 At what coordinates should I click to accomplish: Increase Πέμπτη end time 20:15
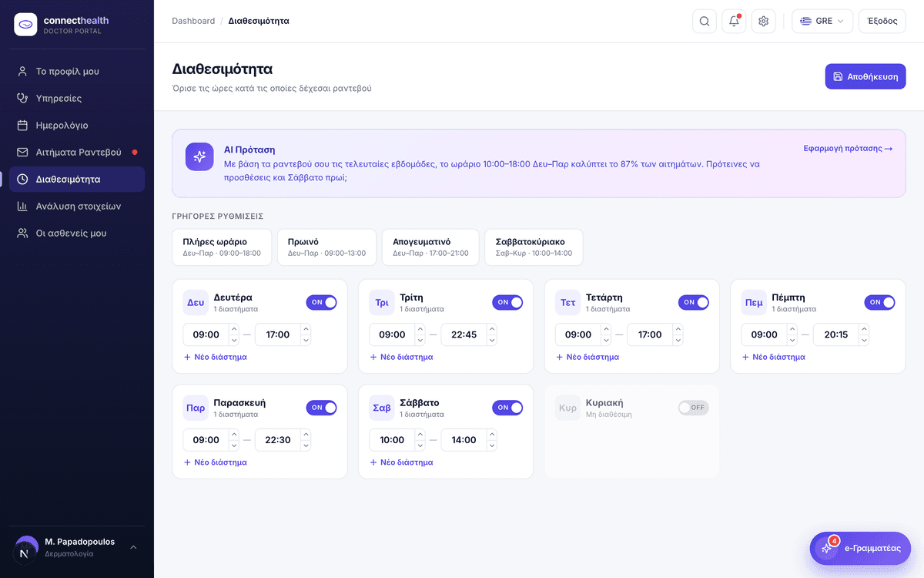(x=864, y=329)
